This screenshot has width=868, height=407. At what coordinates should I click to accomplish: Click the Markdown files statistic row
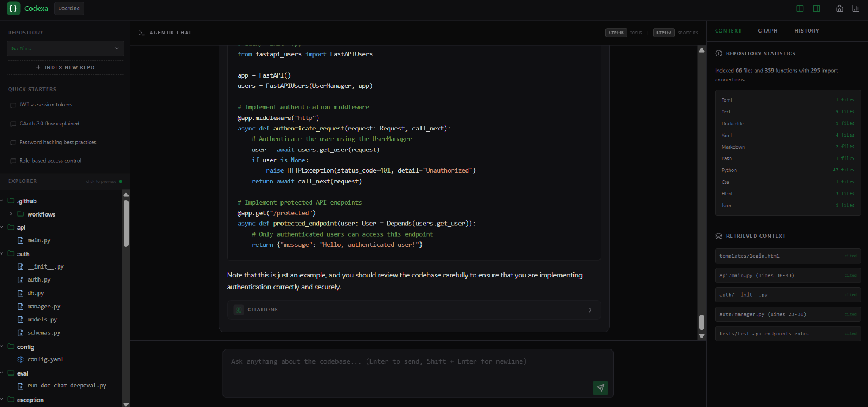(788, 147)
